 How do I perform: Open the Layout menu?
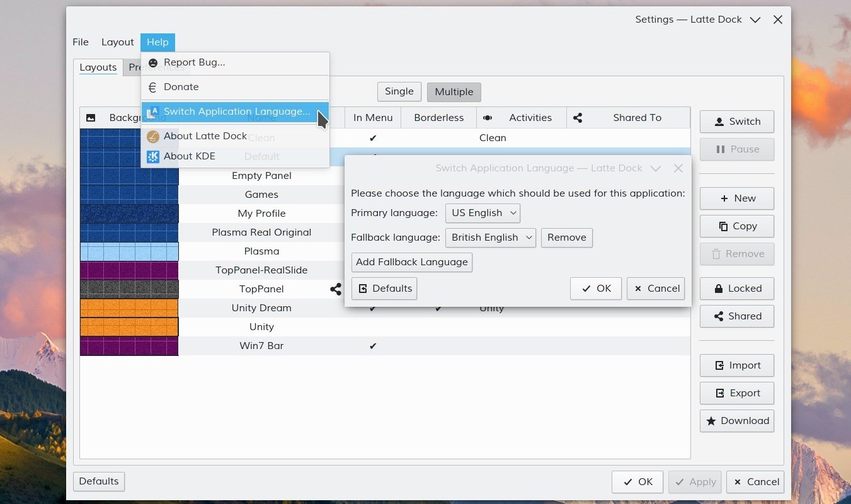click(x=118, y=42)
